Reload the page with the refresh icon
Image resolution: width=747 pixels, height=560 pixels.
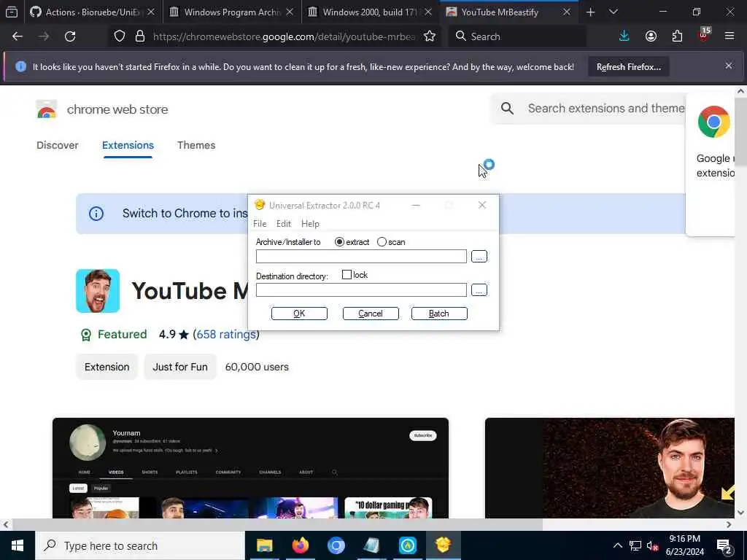70,36
